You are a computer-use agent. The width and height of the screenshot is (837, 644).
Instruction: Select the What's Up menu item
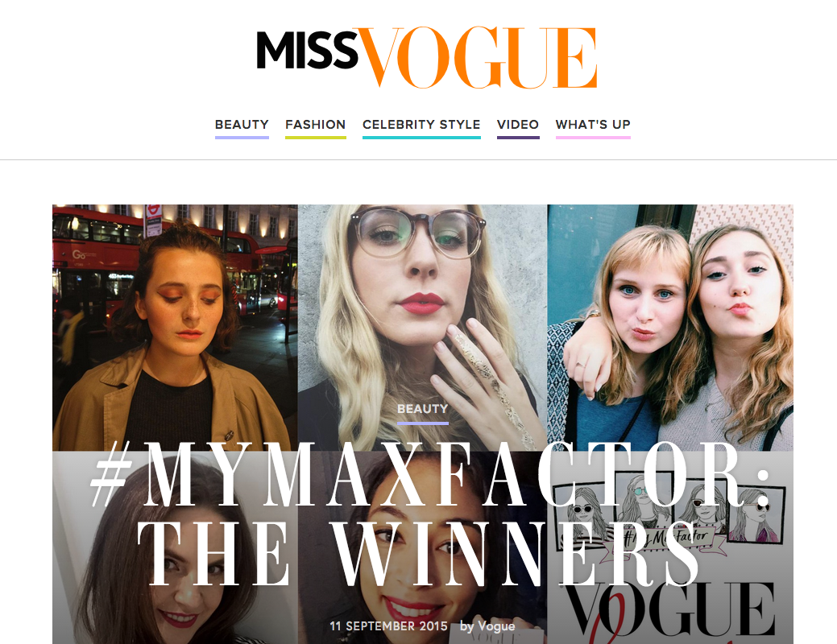click(x=593, y=125)
